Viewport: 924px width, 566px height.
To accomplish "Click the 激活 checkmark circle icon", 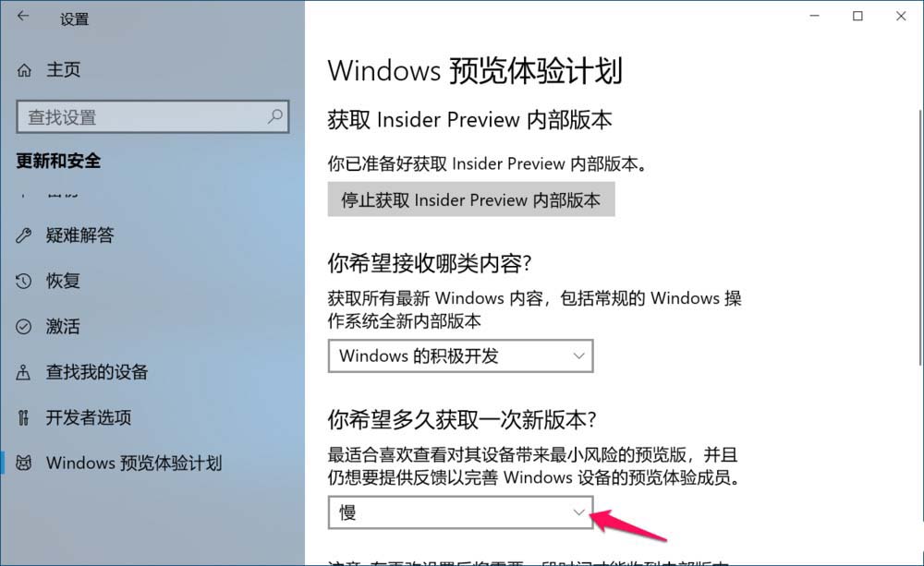I will tap(24, 326).
